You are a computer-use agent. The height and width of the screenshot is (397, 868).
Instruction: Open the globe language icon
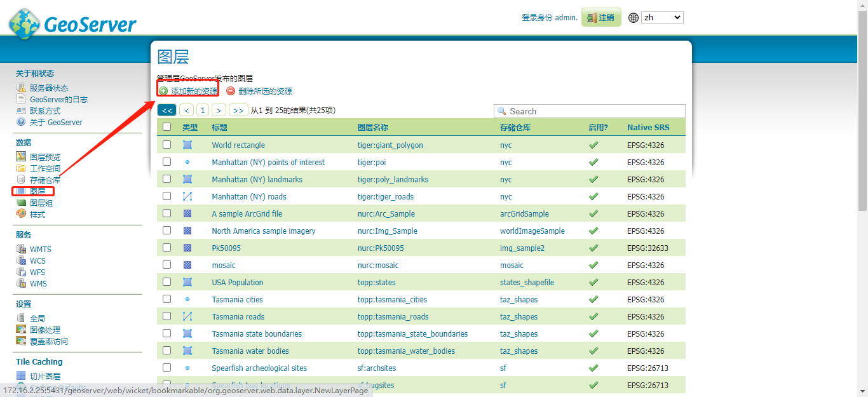click(x=633, y=17)
